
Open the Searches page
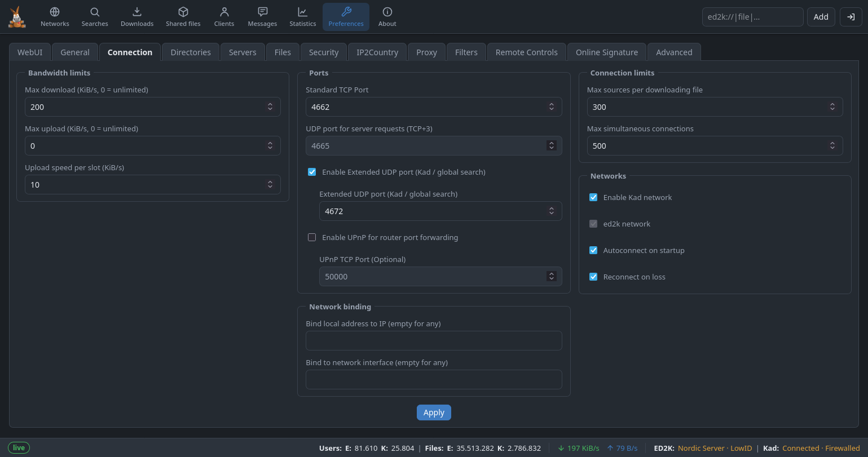[x=95, y=17]
